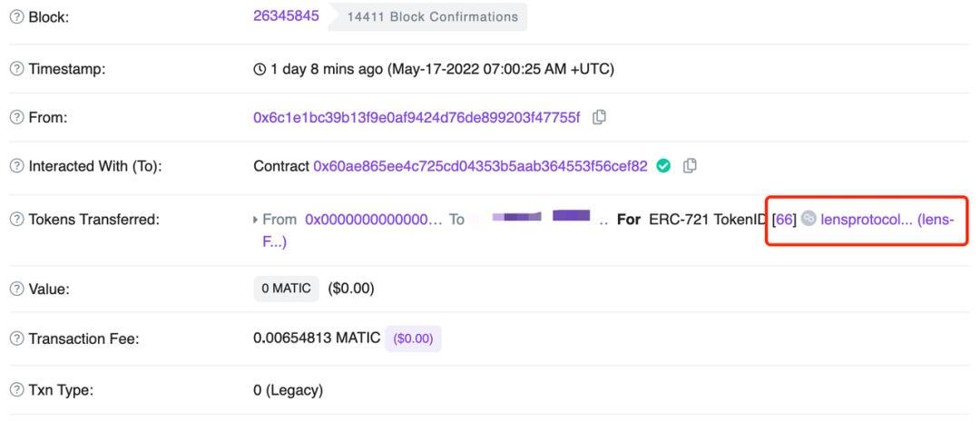Open the token sender 0x000000... address
The image size is (980, 432).
(373, 220)
